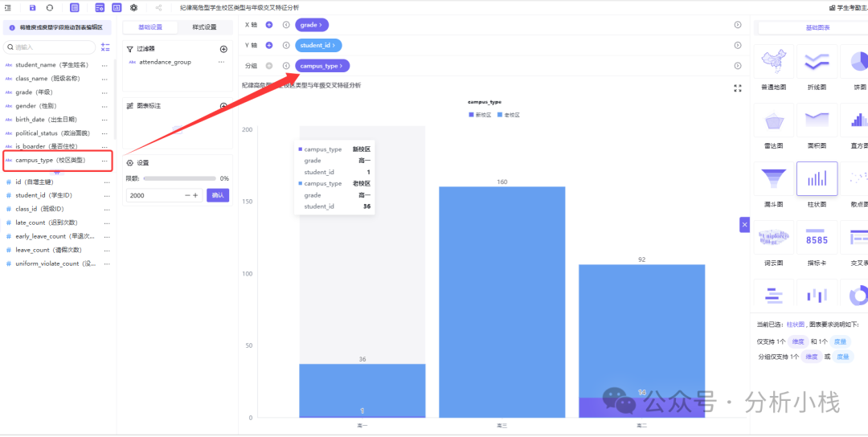Click the field search box (请输入)

coord(49,47)
